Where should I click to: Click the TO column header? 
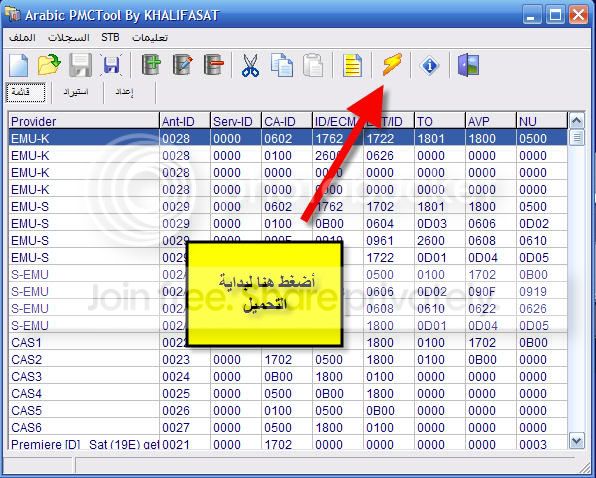tap(440, 121)
